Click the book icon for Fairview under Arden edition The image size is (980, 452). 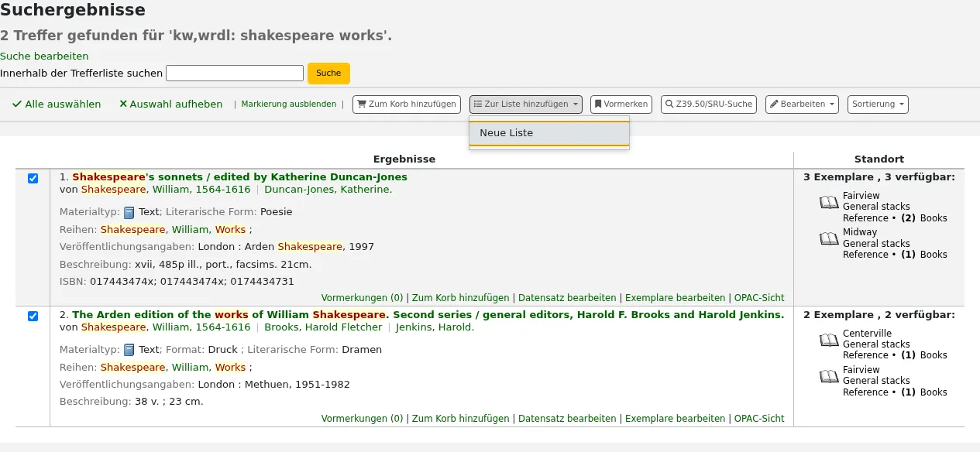pos(829,376)
